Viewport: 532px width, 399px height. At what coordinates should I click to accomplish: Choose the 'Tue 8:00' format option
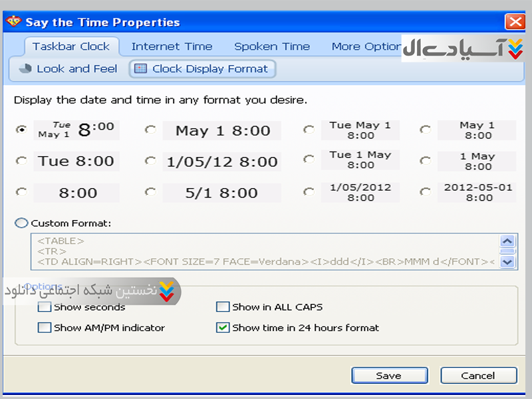pyautogui.click(x=21, y=161)
